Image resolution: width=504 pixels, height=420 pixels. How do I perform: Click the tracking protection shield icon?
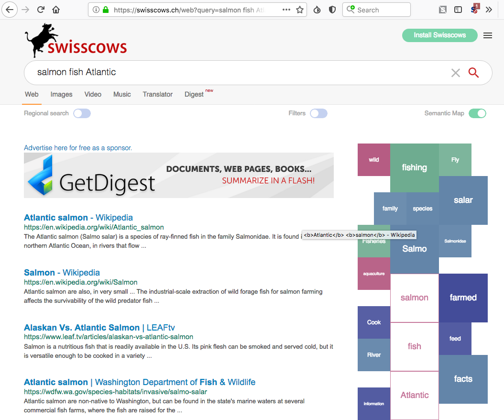click(332, 9)
